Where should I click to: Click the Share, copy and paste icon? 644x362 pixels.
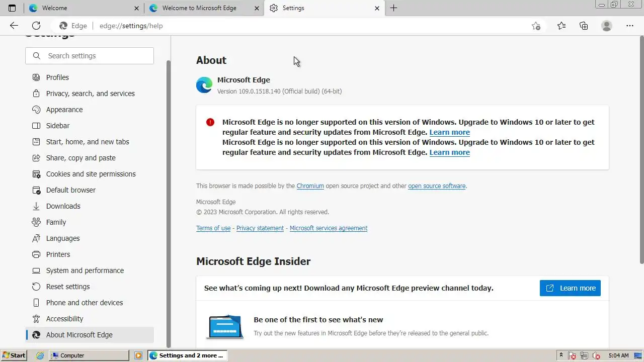click(x=36, y=158)
